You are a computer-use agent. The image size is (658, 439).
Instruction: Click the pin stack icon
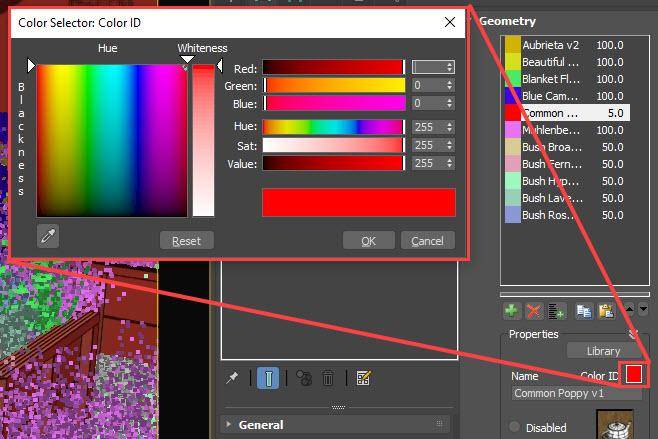pos(233,377)
